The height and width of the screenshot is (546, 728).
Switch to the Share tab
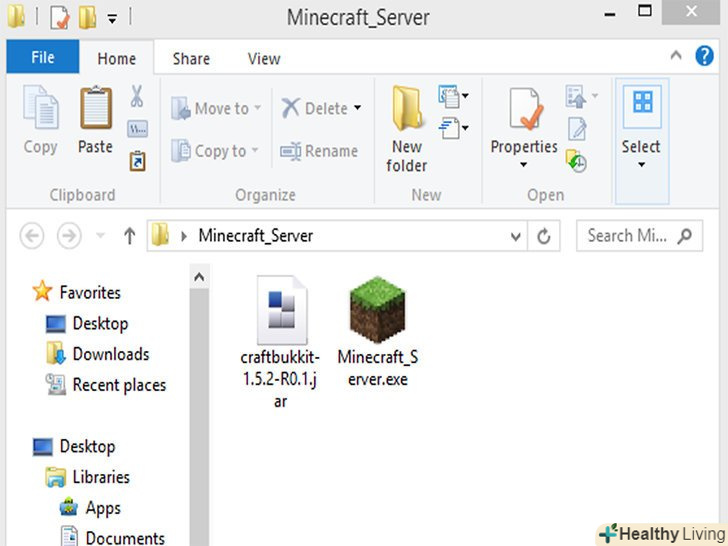[x=191, y=58]
